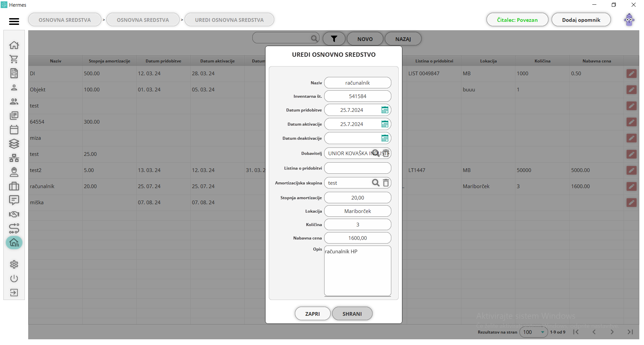Go to the Home sidebar icon

[x=14, y=45]
